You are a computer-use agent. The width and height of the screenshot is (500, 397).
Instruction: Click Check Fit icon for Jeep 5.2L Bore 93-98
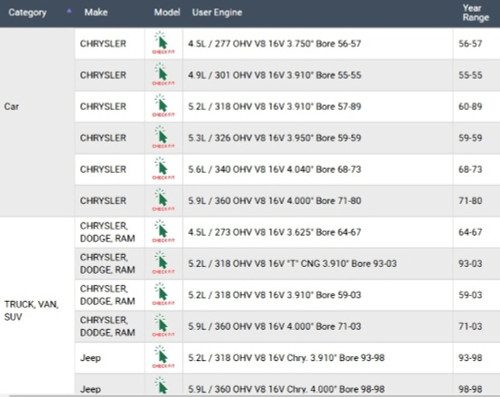click(163, 357)
